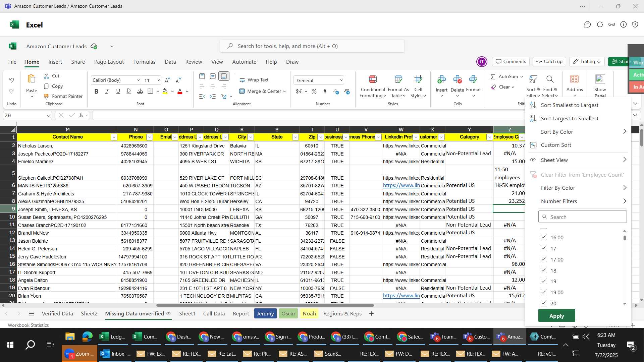Click the Apply filter button
Viewport: 644px width, 362px height.
click(x=556, y=316)
